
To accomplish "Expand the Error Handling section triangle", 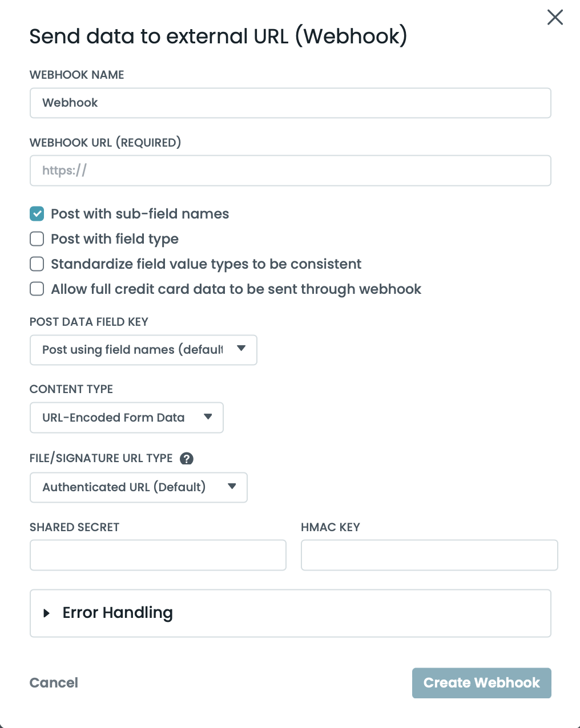I will tap(47, 613).
